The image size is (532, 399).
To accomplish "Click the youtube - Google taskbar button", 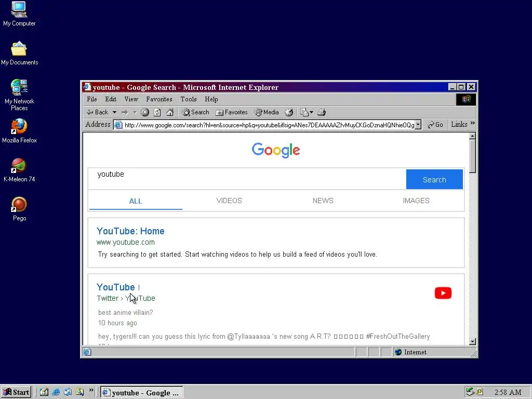I will click(142, 393).
